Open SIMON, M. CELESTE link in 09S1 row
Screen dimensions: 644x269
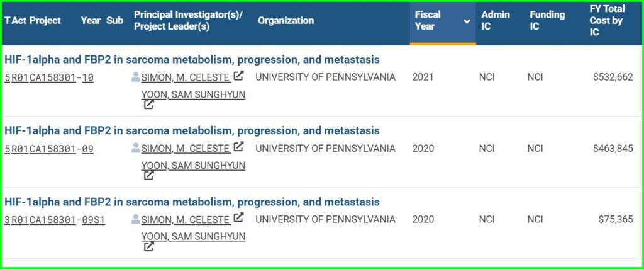[186, 220]
